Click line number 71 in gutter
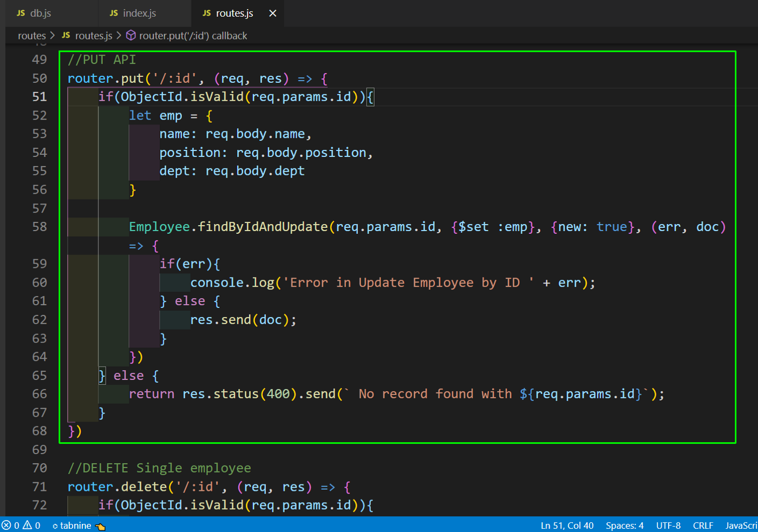 pos(40,487)
